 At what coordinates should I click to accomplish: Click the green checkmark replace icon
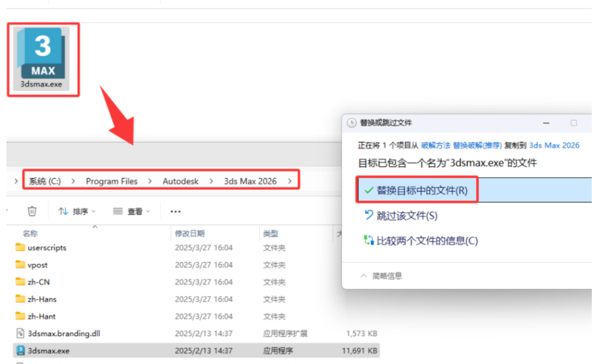368,190
